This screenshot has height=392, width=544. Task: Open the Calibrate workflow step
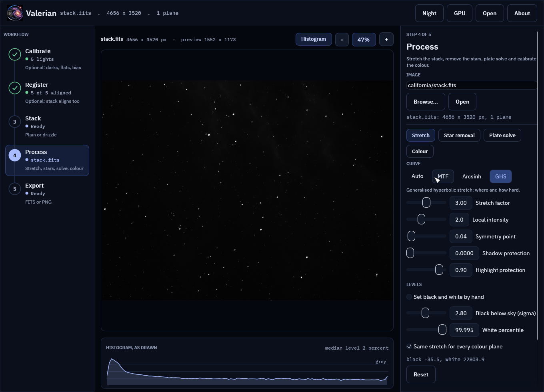click(47, 59)
